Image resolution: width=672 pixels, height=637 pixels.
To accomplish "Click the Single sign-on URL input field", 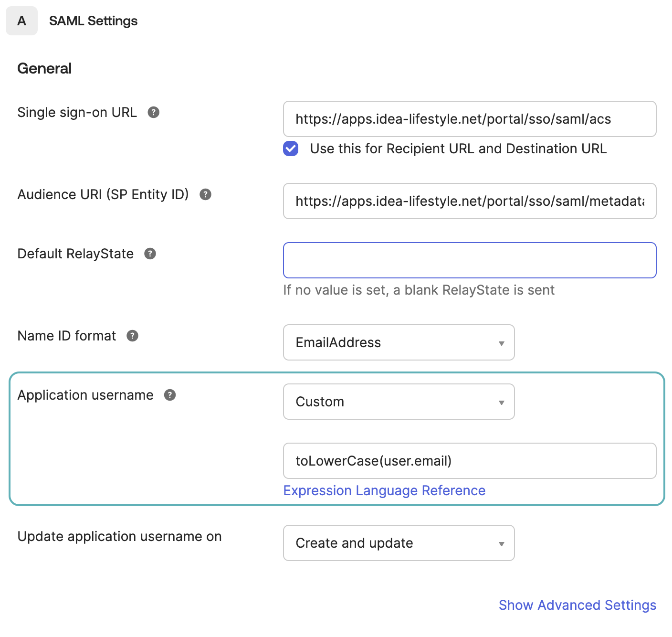I will [469, 119].
